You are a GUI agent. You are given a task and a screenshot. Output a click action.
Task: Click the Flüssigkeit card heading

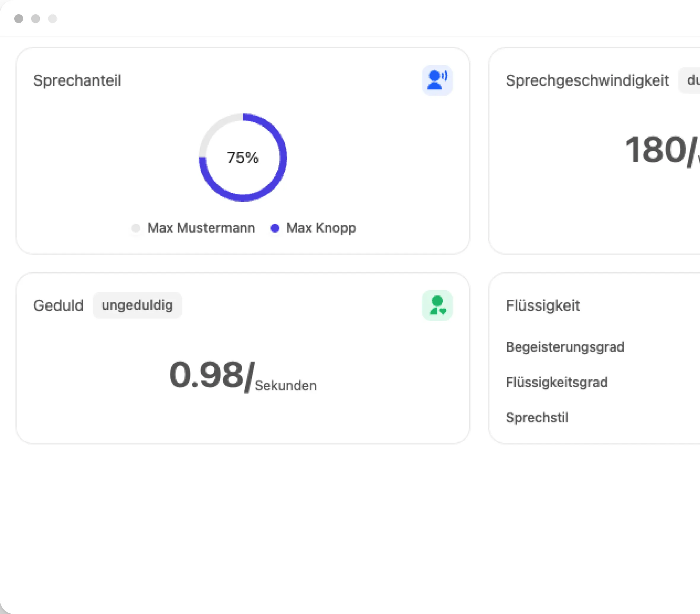542,305
